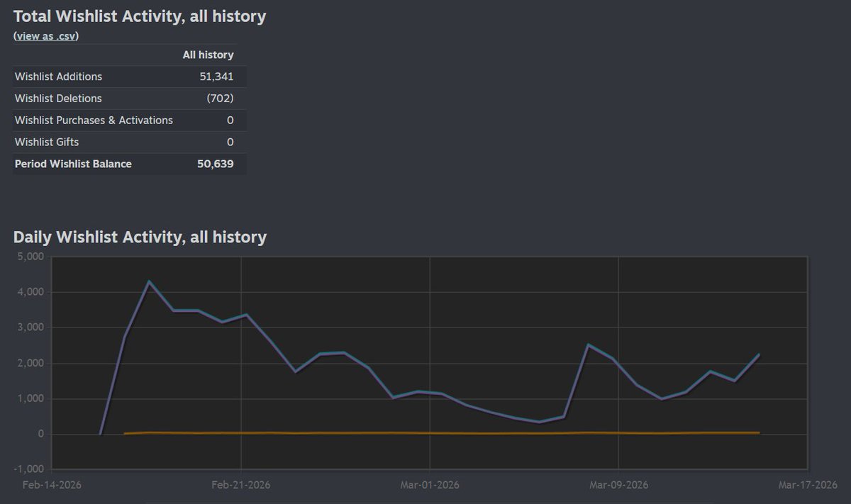The height and width of the screenshot is (504, 851).
Task: Click the -1,000 y-axis label
Action: click(30, 469)
